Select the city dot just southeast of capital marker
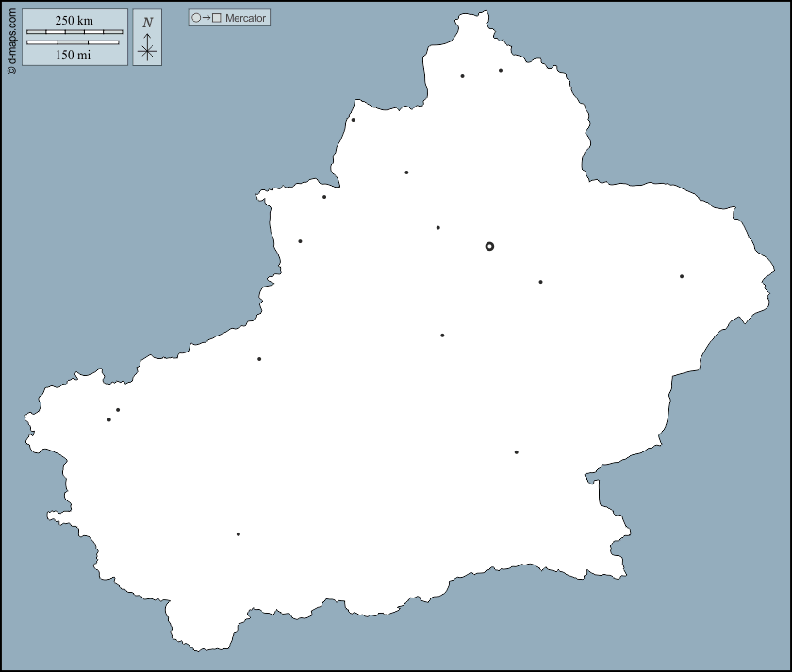The height and width of the screenshot is (672, 792). click(x=540, y=282)
